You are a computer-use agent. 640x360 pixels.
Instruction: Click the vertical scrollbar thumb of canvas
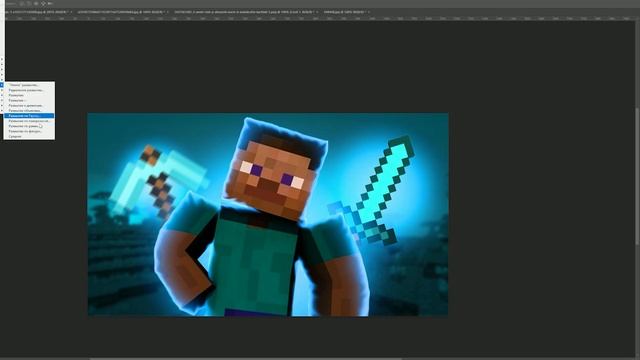tap(637, 176)
